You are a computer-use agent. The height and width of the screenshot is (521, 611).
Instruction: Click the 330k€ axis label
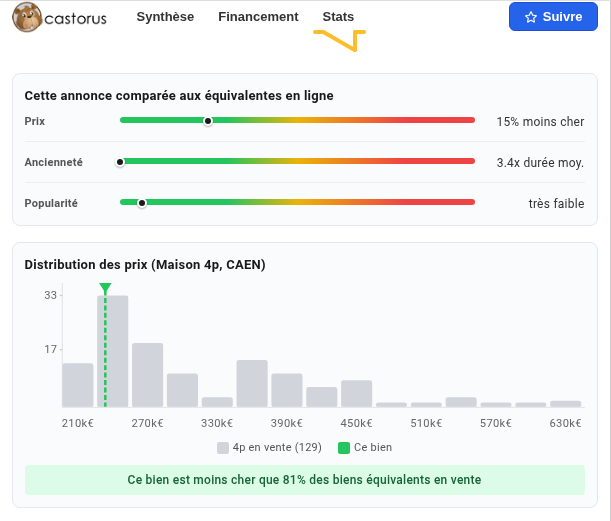[217, 423]
